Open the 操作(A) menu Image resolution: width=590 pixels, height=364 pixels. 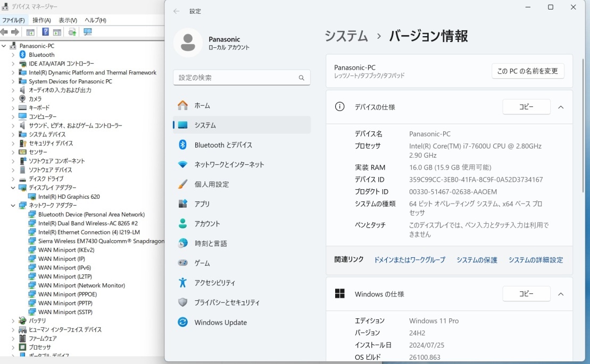[x=41, y=20]
